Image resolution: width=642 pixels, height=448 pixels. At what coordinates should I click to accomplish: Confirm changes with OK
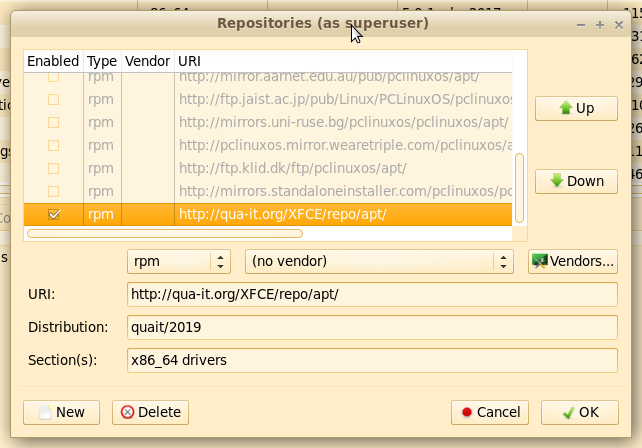click(579, 412)
